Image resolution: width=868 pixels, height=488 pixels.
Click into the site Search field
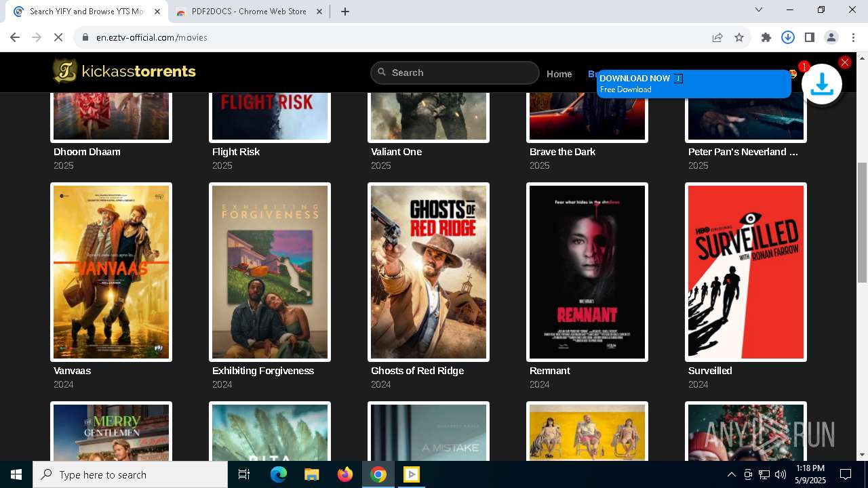(455, 73)
